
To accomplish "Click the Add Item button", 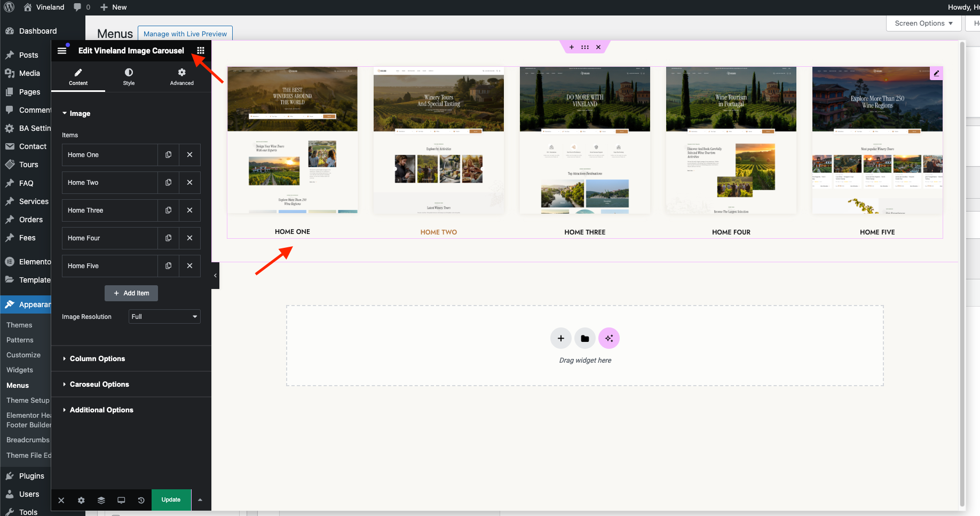I will pos(131,293).
